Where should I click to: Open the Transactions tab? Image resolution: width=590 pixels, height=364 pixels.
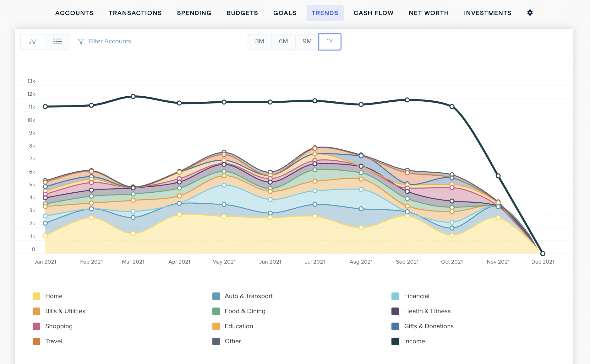(x=135, y=13)
